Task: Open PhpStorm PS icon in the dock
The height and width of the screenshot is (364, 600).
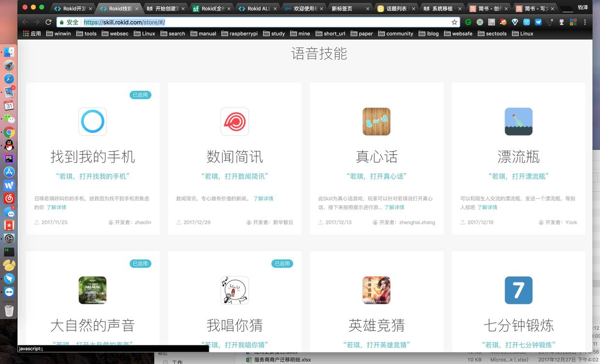Action: click(9, 159)
